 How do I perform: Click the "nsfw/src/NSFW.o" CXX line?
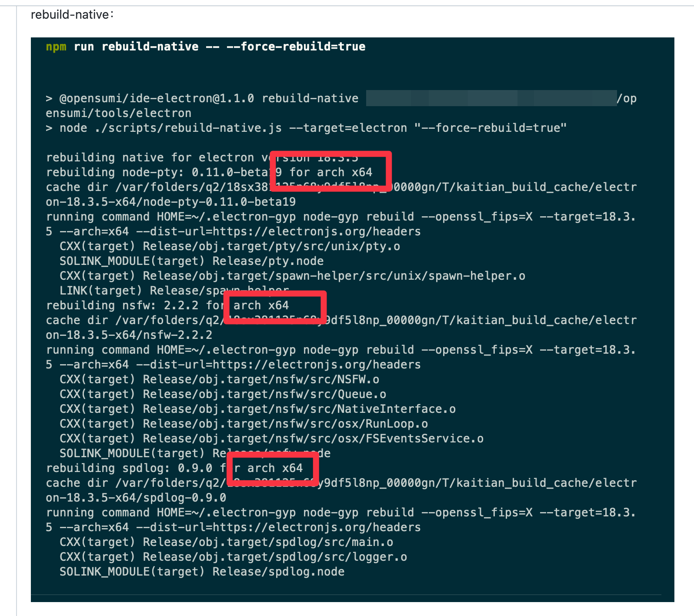tap(220, 379)
